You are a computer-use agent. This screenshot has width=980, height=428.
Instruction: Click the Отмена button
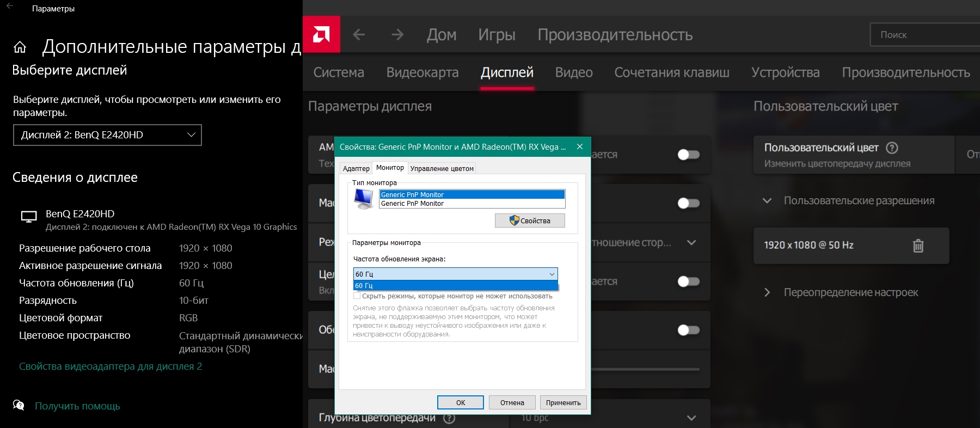tap(512, 402)
